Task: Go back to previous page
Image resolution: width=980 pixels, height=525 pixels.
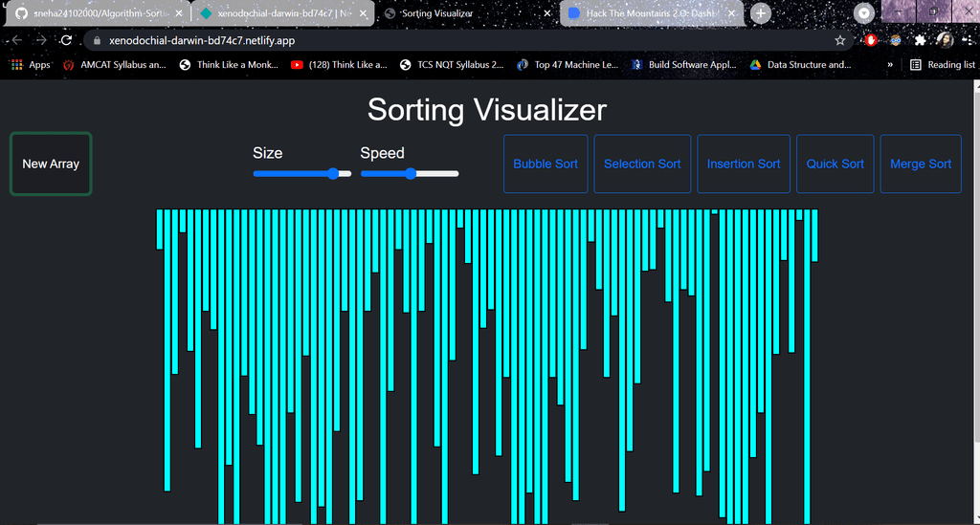Action: point(17,40)
